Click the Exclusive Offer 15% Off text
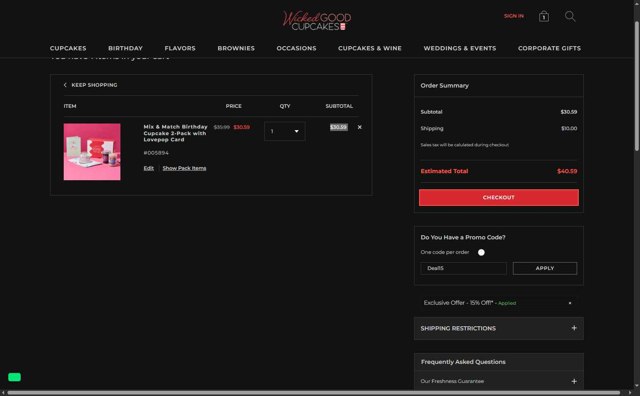Viewport: 640px width, 396px height. [x=458, y=303]
